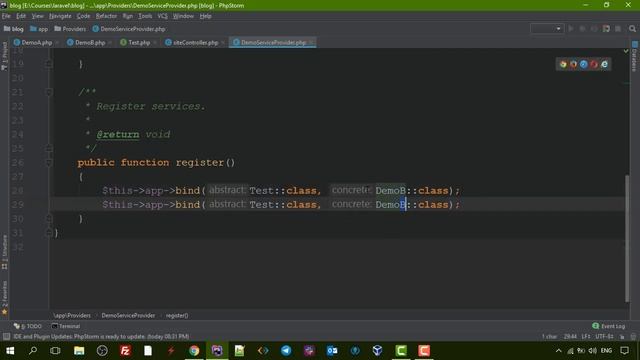Change the LF line separator setting
The width and height of the screenshot is (640, 360).
(586, 337)
